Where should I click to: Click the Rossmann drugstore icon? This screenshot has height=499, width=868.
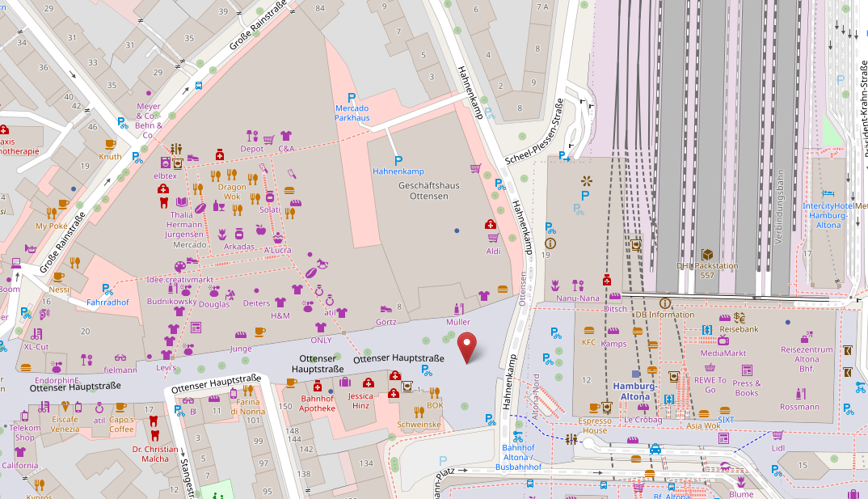point(800,394)
